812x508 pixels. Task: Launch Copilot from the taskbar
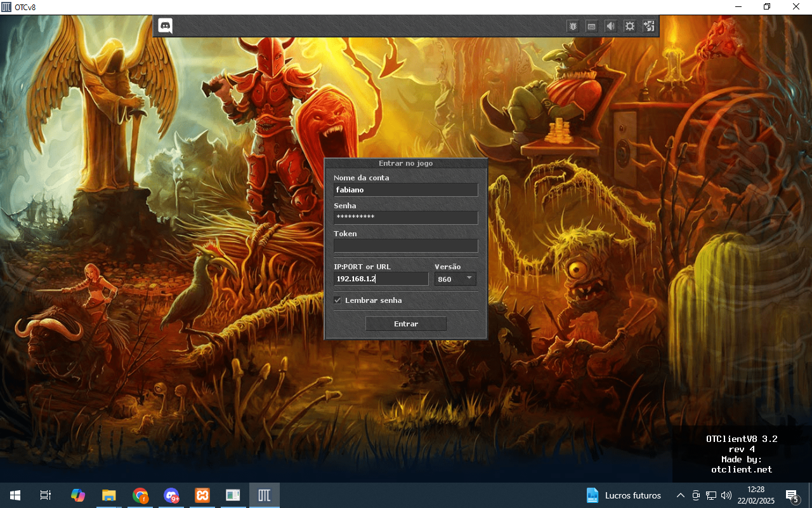(x=78, y=495)
